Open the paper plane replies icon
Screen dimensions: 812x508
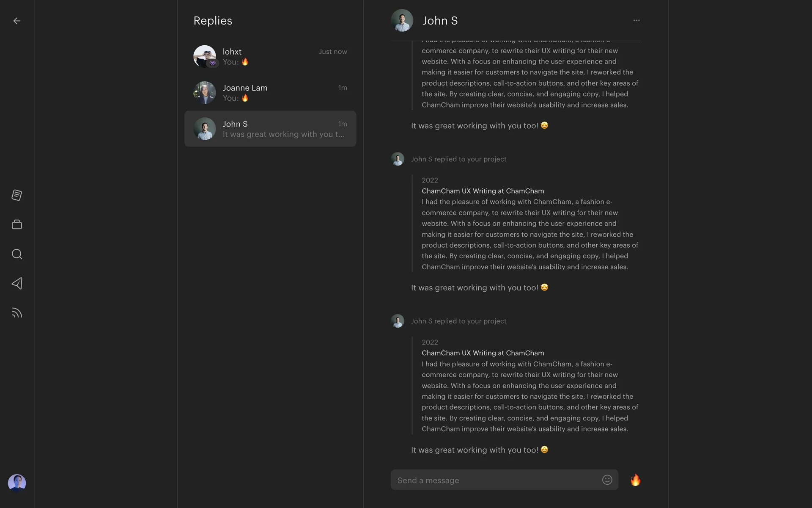point(17,283)
